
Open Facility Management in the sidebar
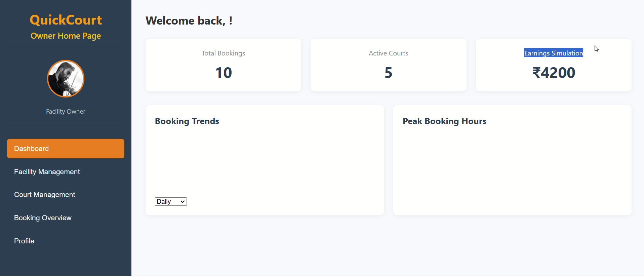[47, 172]
